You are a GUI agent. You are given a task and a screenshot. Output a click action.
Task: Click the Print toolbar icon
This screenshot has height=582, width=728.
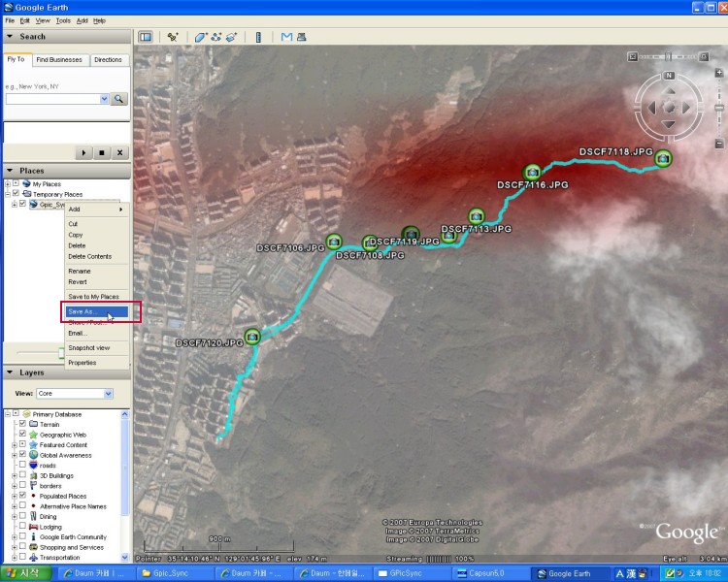tap(301, 37)
